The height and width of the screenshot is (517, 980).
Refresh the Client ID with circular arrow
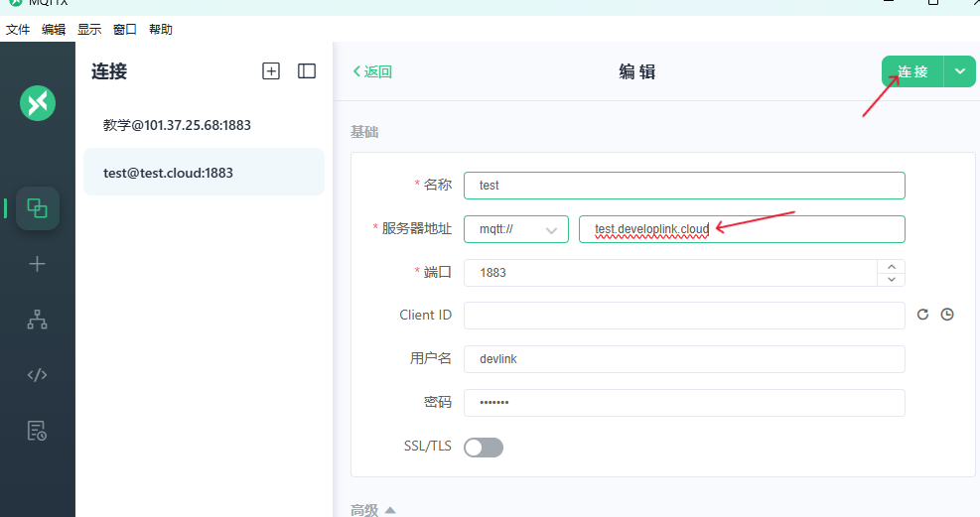tap(922, 315)
